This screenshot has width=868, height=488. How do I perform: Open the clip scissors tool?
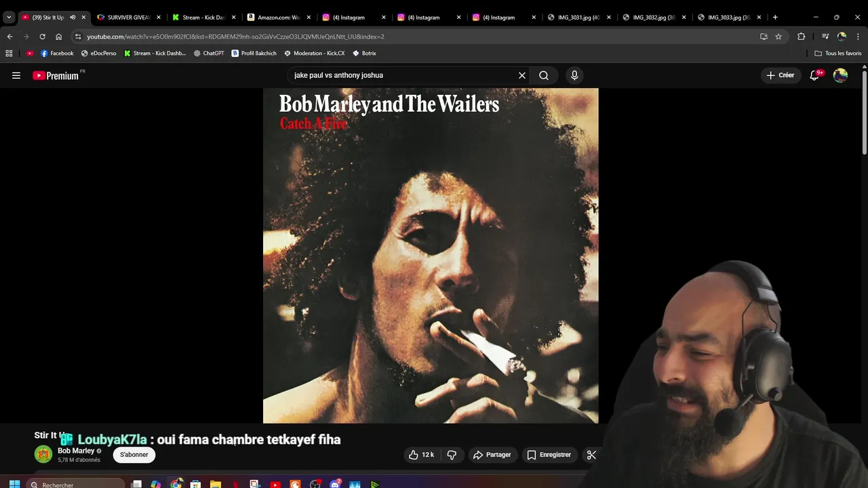(591, 455)
